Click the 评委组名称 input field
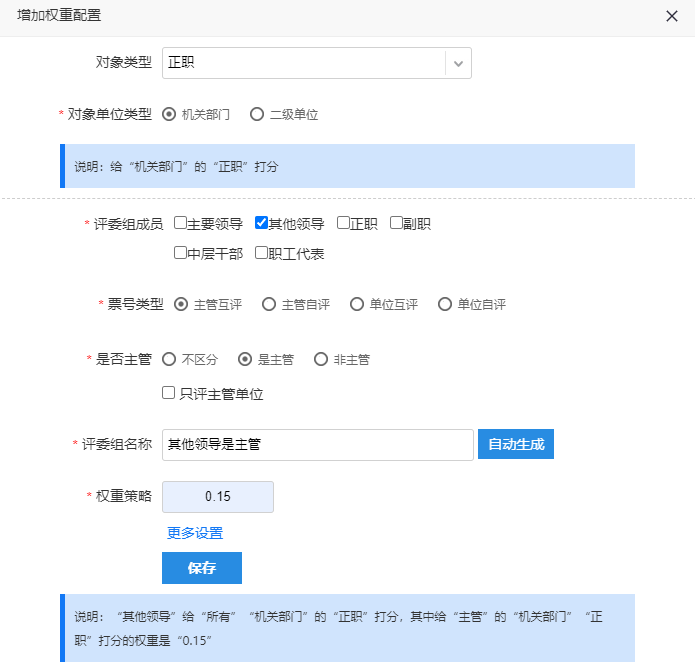Screen dimensions: 695x670 click(317, 444)
